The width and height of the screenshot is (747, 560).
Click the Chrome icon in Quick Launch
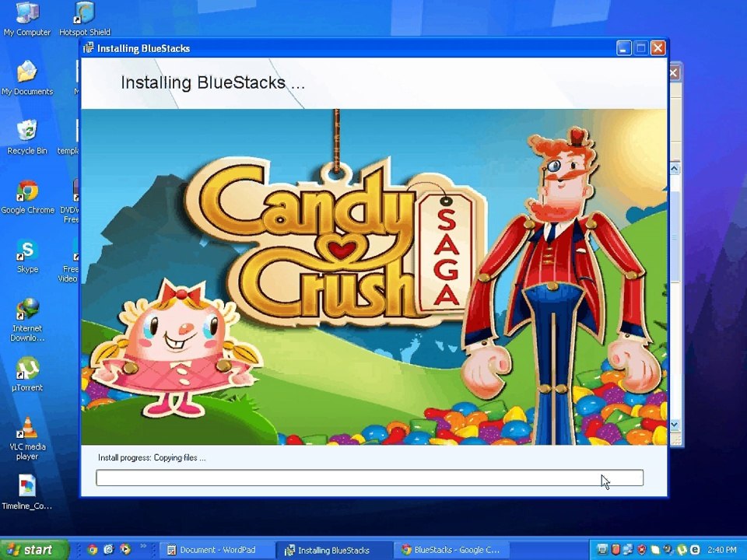pos(93,550)
